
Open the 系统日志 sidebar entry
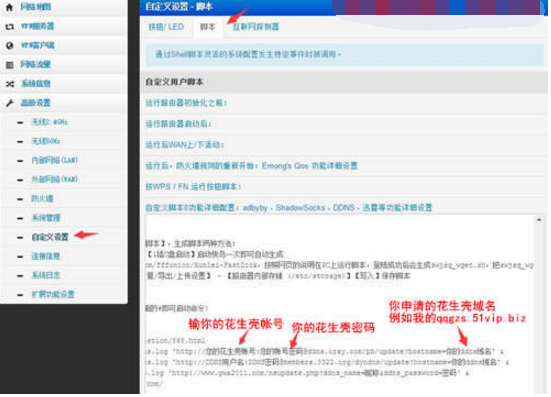point(46,276)
